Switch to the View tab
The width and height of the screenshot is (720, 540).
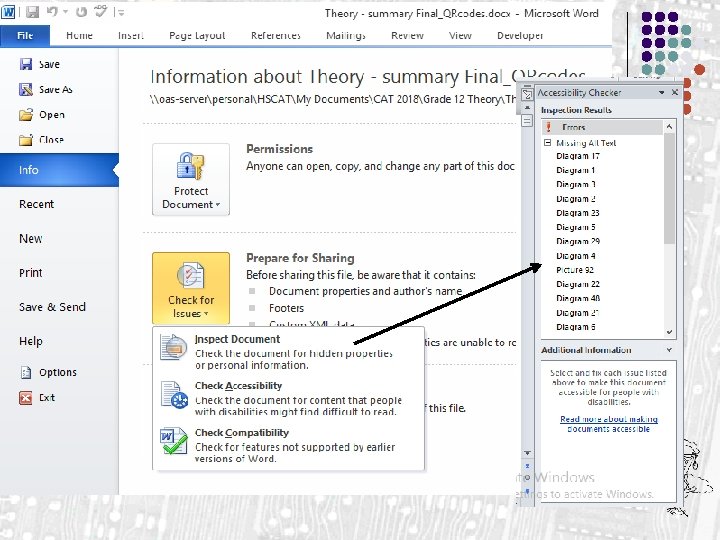460,35
